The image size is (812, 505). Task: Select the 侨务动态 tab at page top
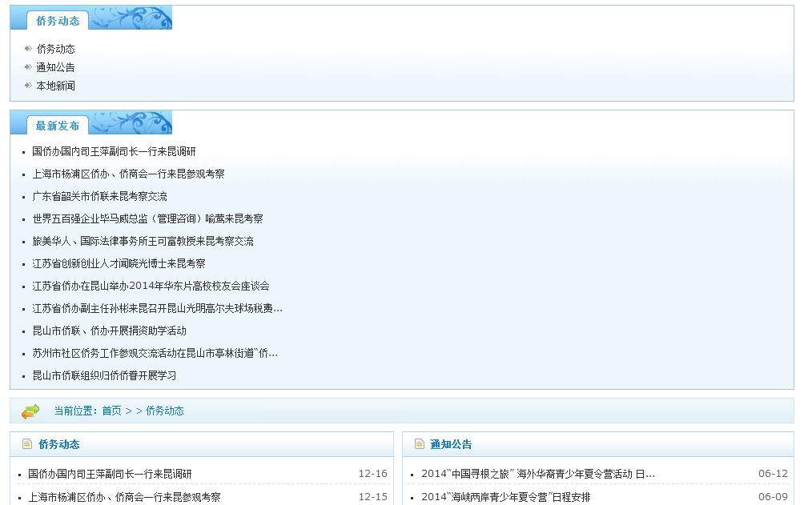57,21
